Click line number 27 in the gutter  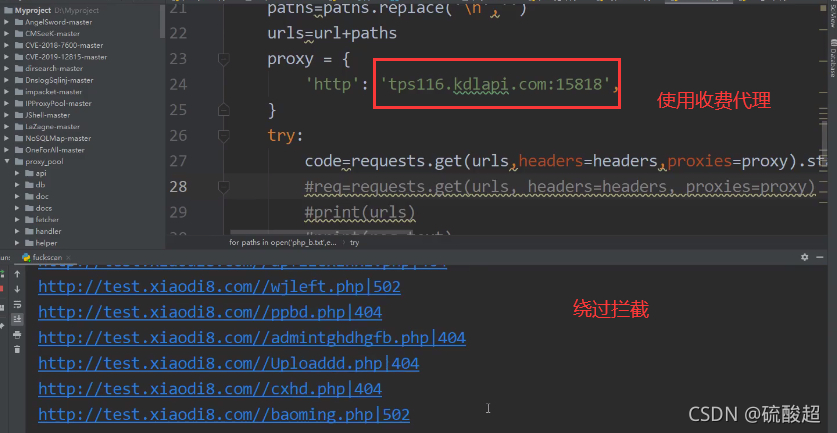(x=178, y=161)
